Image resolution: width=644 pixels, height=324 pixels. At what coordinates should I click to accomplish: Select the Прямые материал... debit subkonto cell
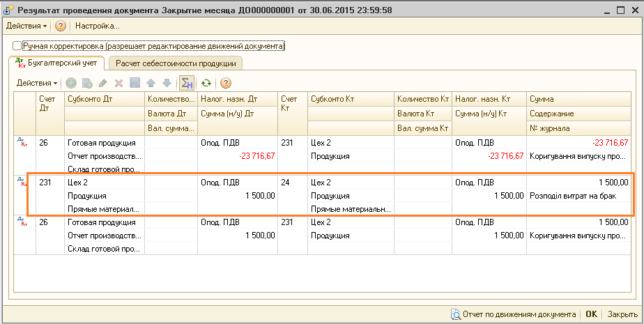tap(105, 209)
